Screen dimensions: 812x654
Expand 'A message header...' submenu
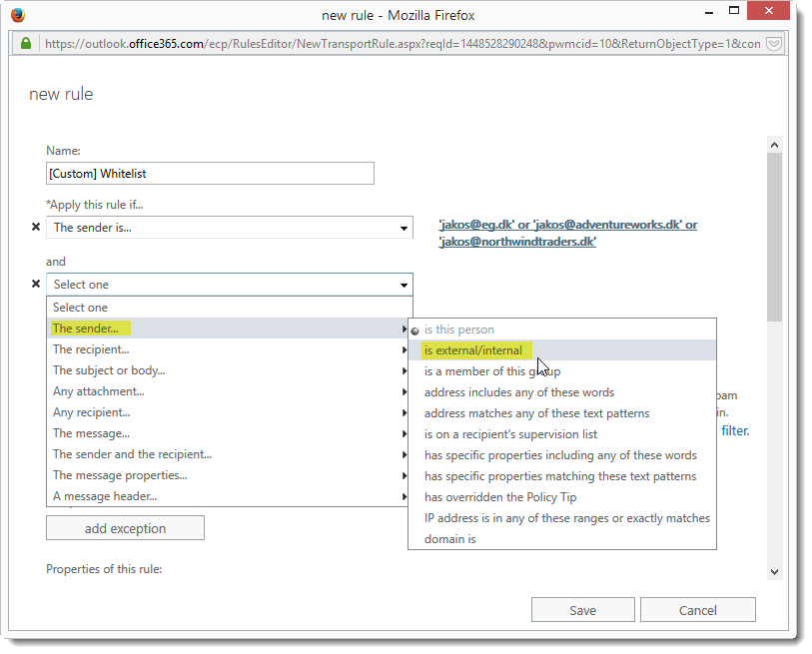pyautogui.click(x=230, y=496)
